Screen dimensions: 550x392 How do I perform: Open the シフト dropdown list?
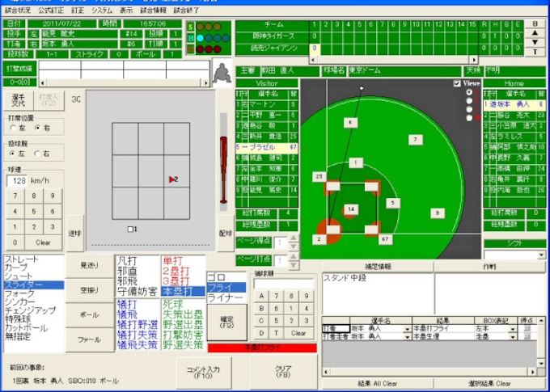(x=541, y=255)
